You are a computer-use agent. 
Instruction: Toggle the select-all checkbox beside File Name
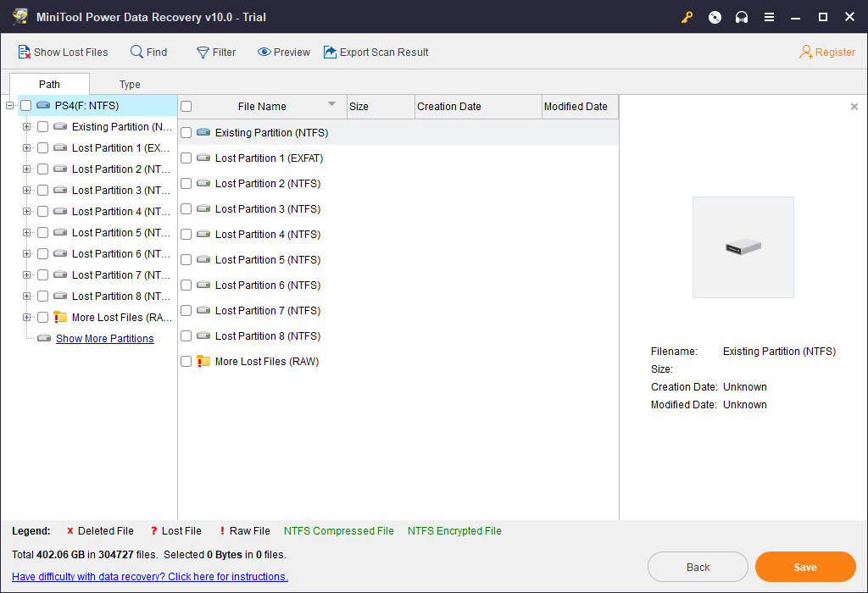coord(186,106)
